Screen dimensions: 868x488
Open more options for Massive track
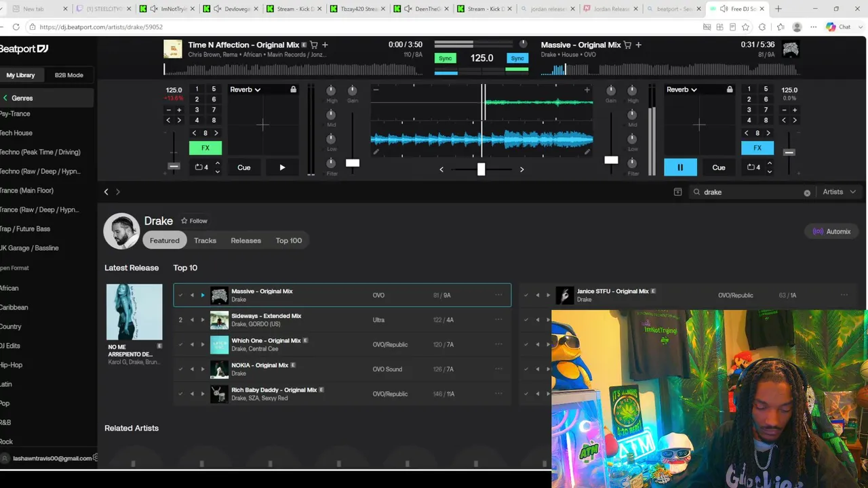498,295
